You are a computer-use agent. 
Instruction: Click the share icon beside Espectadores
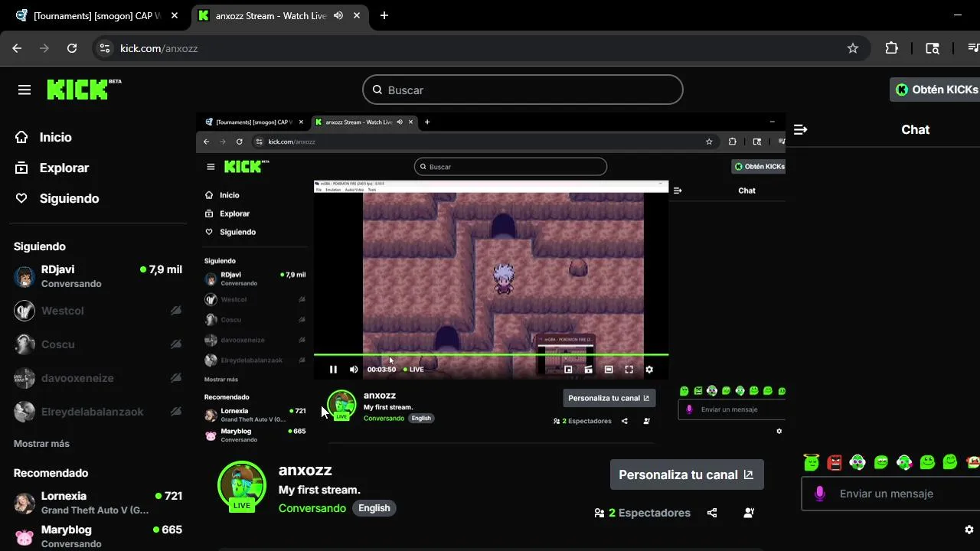coord(712,513)
